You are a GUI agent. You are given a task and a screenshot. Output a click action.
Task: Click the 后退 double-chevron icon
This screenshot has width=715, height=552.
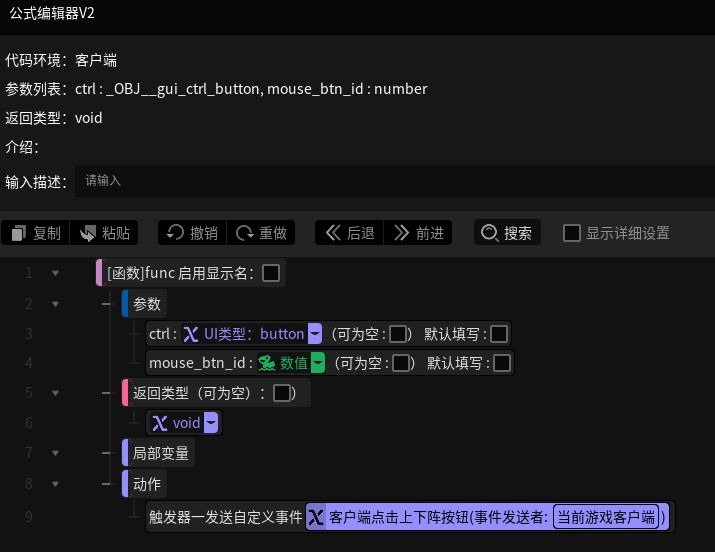click(333, 232)
